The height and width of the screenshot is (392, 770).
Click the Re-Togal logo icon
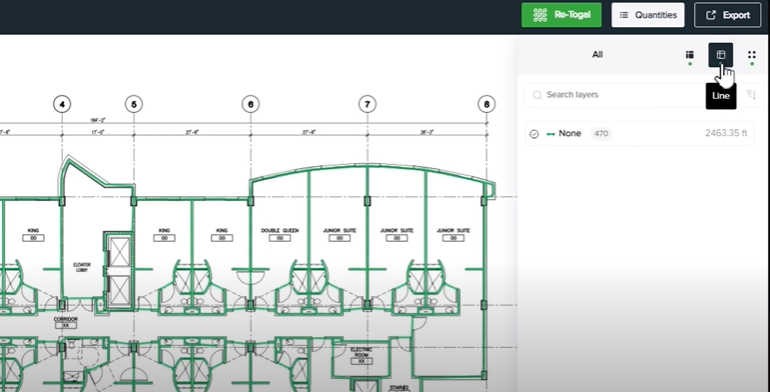pyautogui.click(x=540, y=15)
